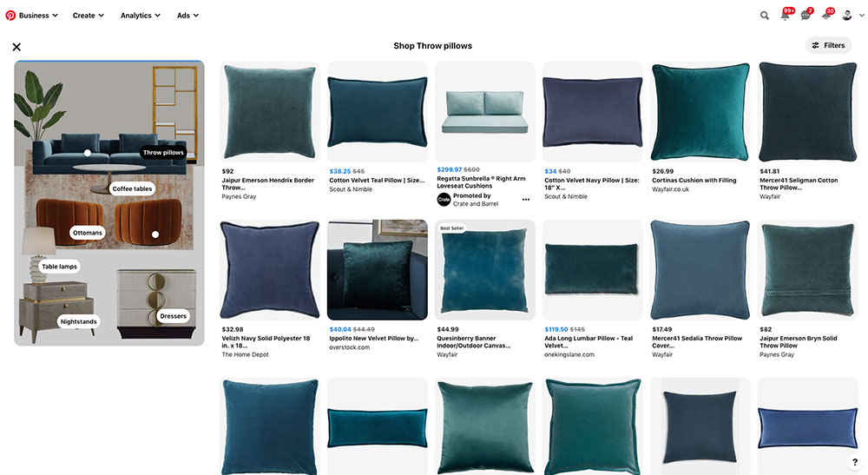Open the Ads menu
Viewport: 868px width, 475px height.
tap(187, 16)
